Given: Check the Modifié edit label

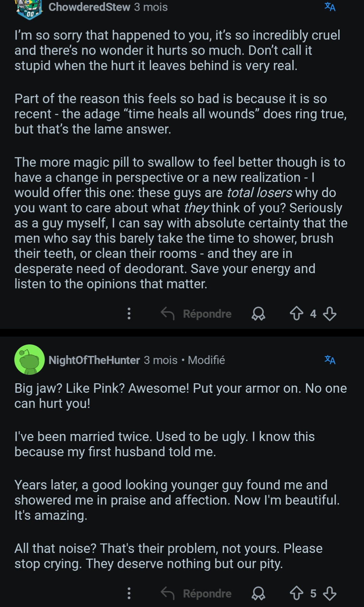Looking at the screenshot, I should pos(207,360).
